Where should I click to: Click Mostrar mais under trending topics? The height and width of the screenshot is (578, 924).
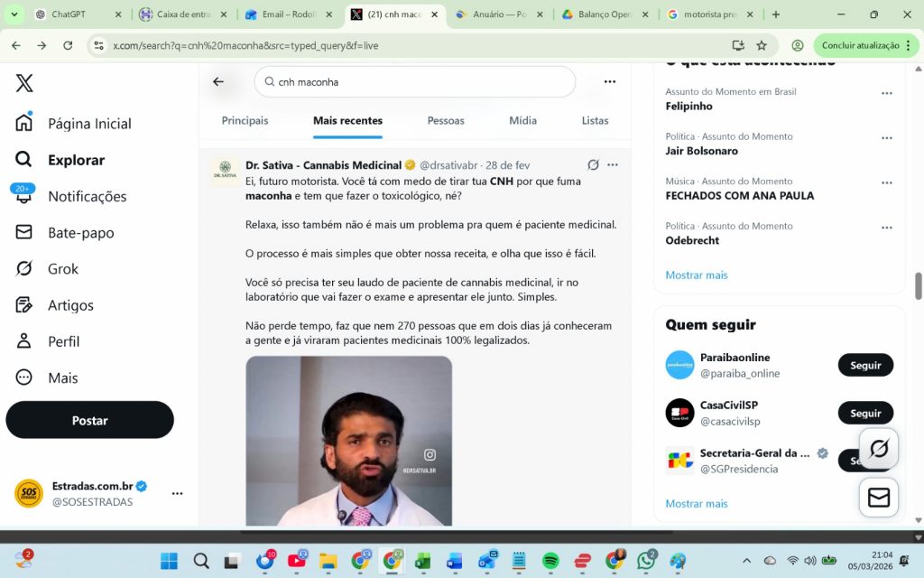(x=697, y=275)
